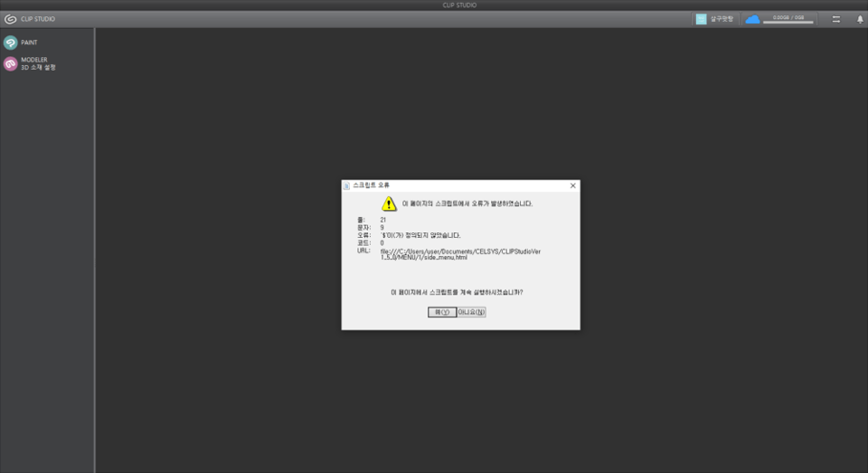This screenshot has width=868, height=473.
Task: Click the script continue question text
Action: pos(457,292)
